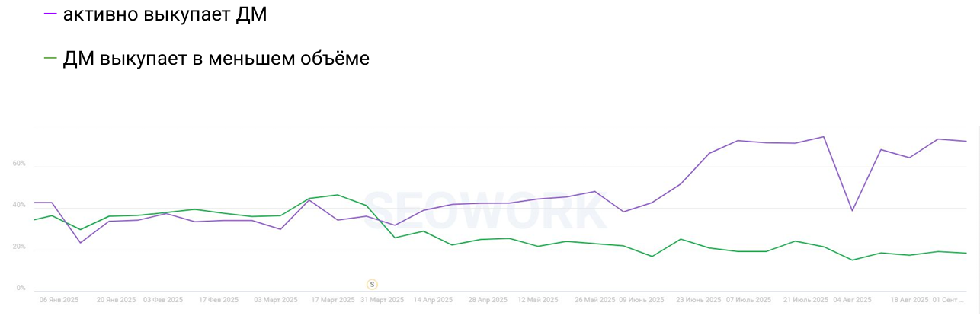Click the "S" event marker on the timeline

pos(373,284)
